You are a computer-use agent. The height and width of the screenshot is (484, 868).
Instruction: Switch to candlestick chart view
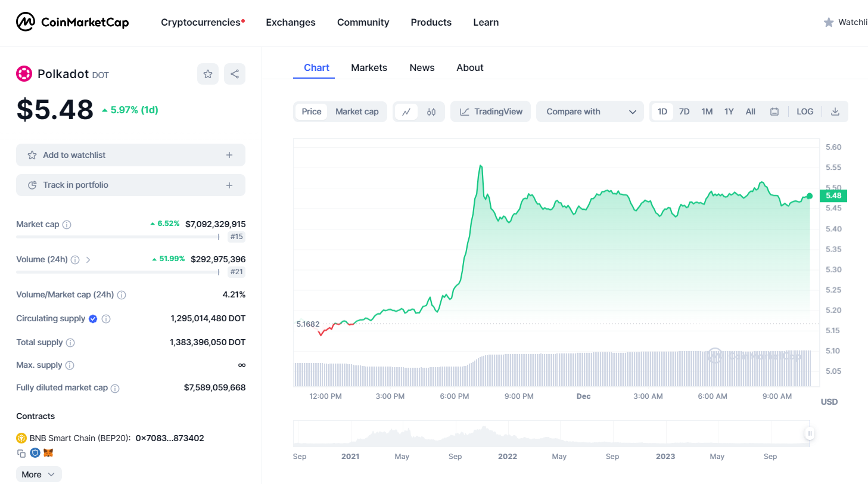coord(431,111)
